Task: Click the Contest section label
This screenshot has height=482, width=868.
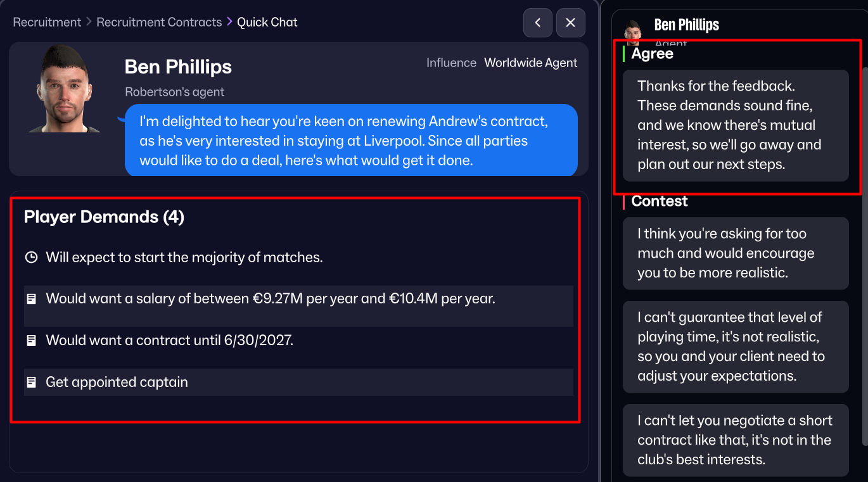Action: [x=659, y=201]
